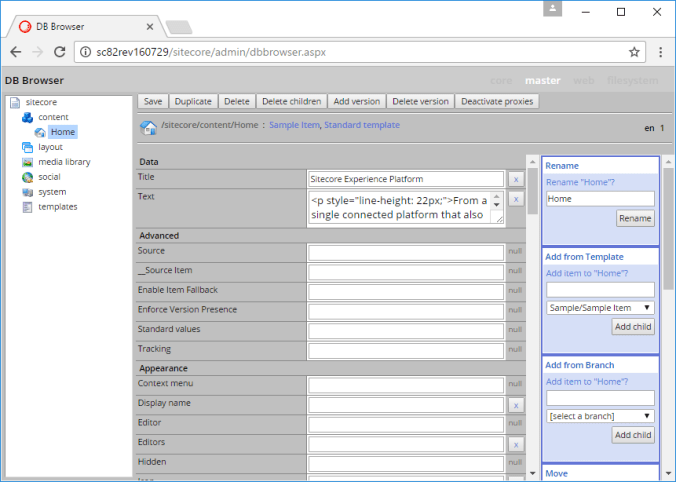Switch to filesystem view
676x482 pixels.
tap(632, 81)
